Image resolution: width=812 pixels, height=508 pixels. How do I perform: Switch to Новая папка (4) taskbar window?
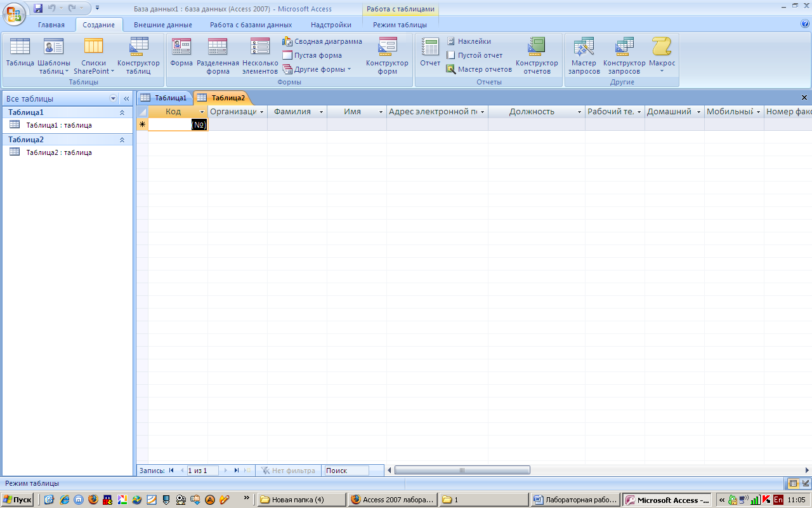click(x=302, y=500)
